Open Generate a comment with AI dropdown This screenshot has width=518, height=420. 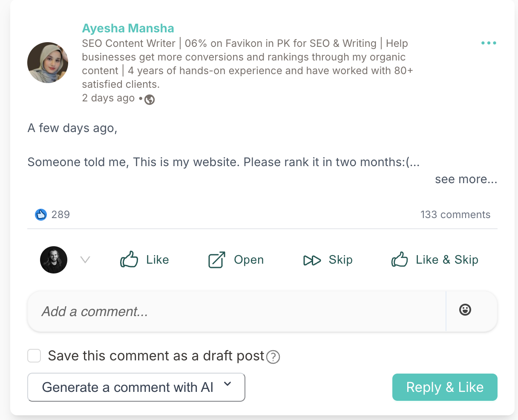[x=136, y=387]
